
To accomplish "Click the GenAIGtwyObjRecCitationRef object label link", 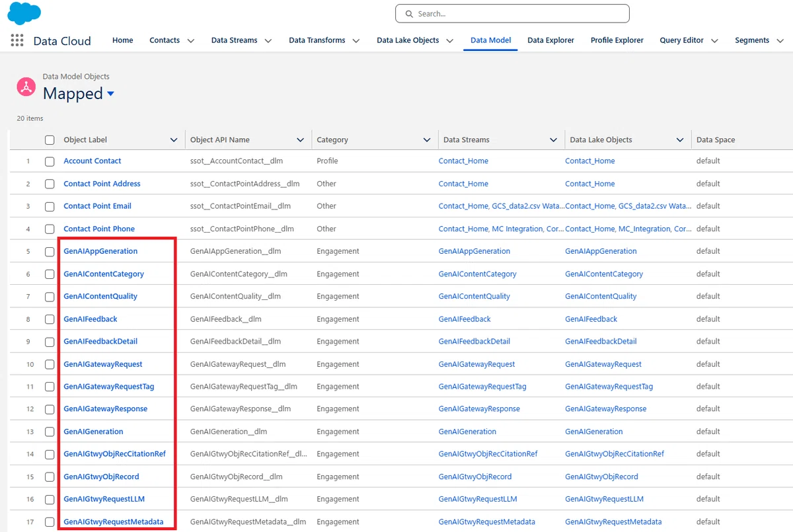I will click(x=114, y=454).
